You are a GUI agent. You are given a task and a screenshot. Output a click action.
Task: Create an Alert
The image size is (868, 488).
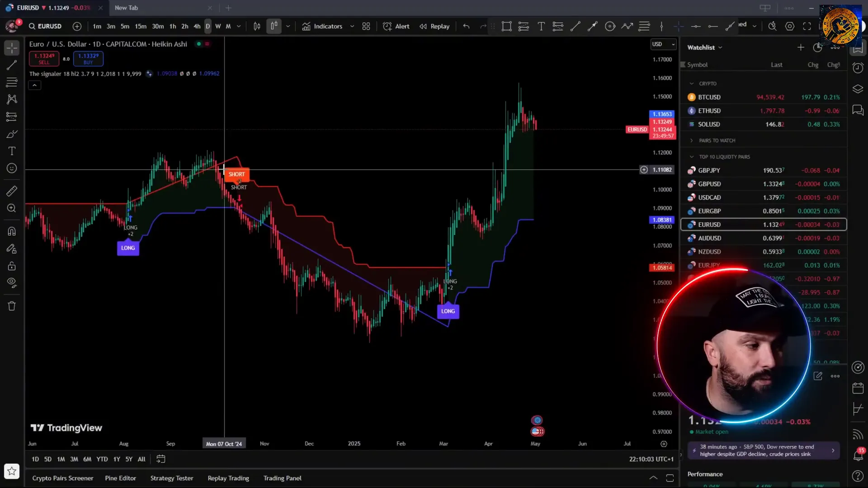(x=396, y=26)
